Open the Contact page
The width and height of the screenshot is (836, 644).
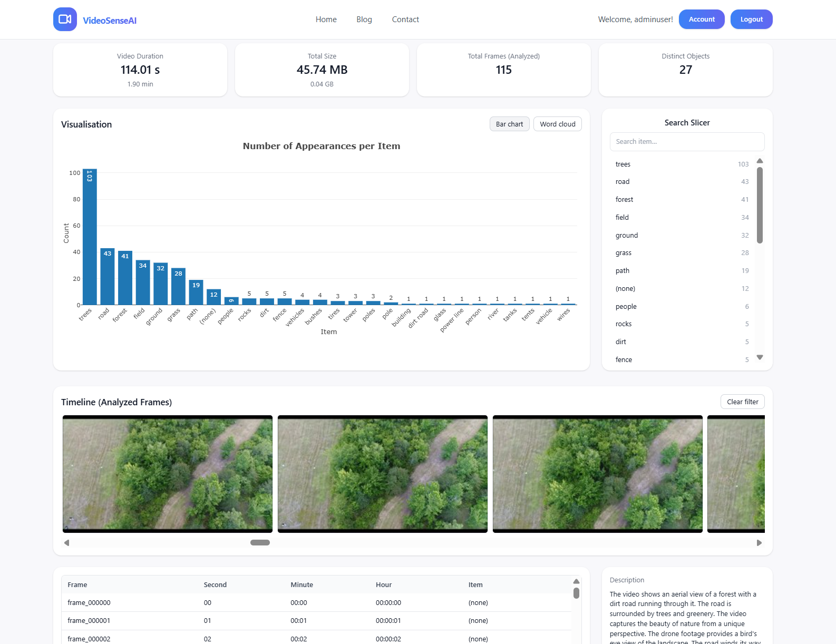(x=405, y=19)
